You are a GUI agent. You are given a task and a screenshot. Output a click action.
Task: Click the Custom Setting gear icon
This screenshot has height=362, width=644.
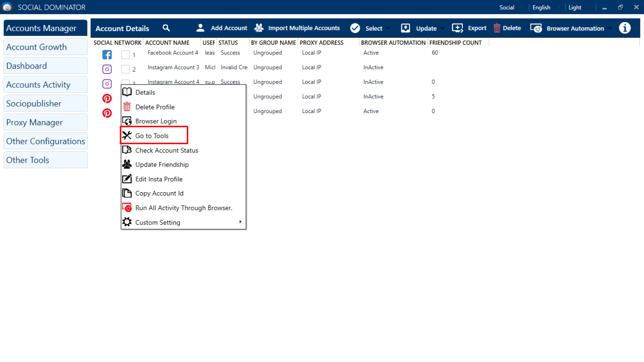point(127,222)
